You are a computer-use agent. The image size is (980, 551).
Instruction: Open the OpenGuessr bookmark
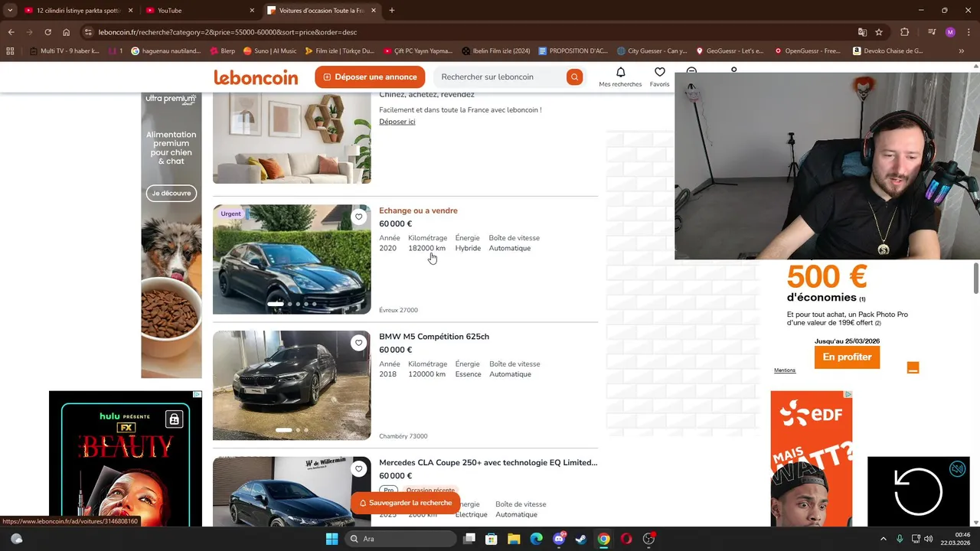coord(807,51)
